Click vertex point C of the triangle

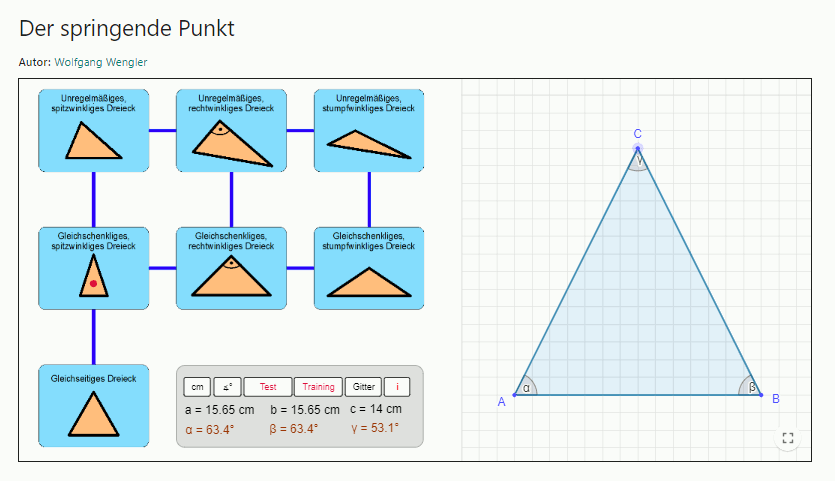[x=637, y=149]
